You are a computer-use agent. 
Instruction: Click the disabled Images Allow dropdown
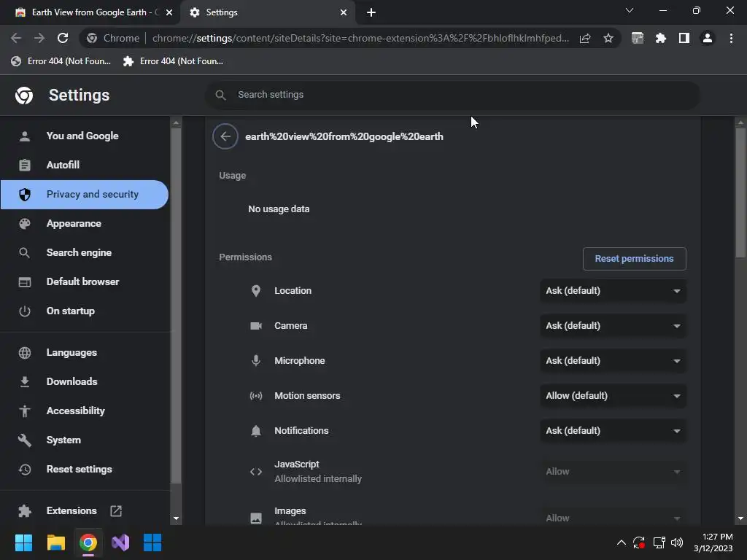(613, 518)
